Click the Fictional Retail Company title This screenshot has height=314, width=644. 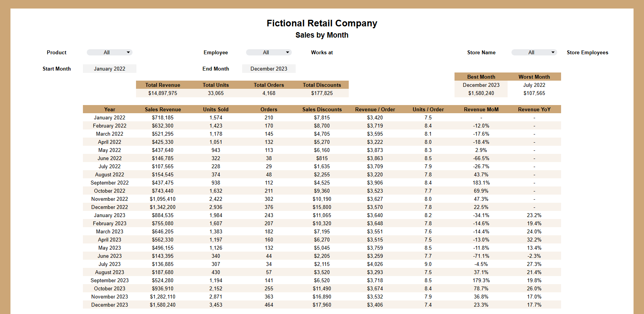tap(322, 23)
